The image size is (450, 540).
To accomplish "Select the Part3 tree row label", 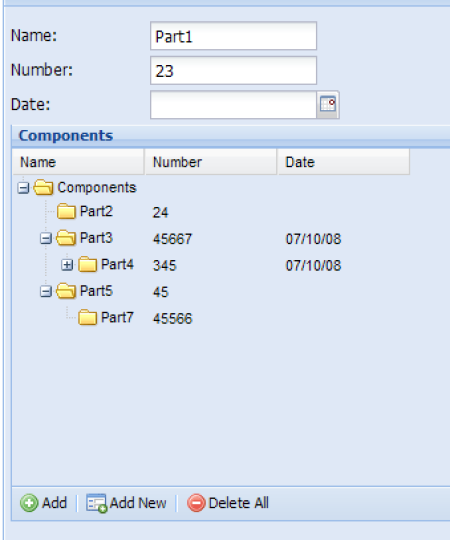I will 96,238.
